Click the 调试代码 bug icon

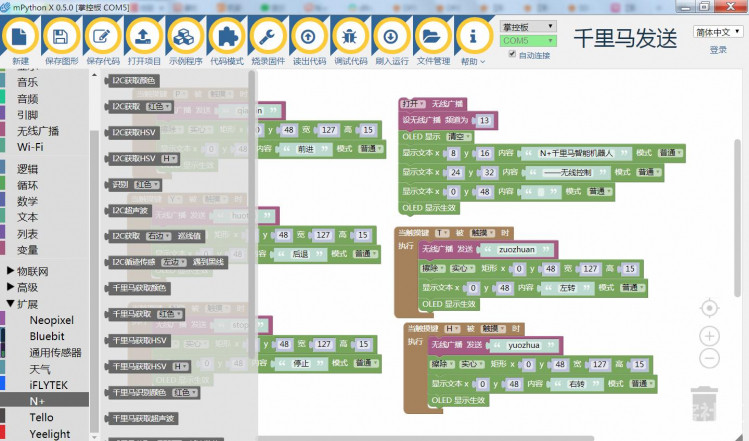coord(350,37)
